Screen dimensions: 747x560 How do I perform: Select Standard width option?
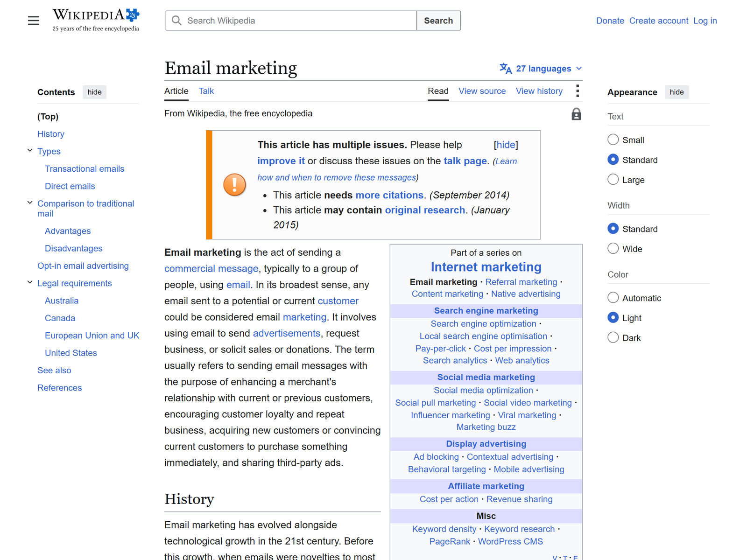click(x=613, y=229)
